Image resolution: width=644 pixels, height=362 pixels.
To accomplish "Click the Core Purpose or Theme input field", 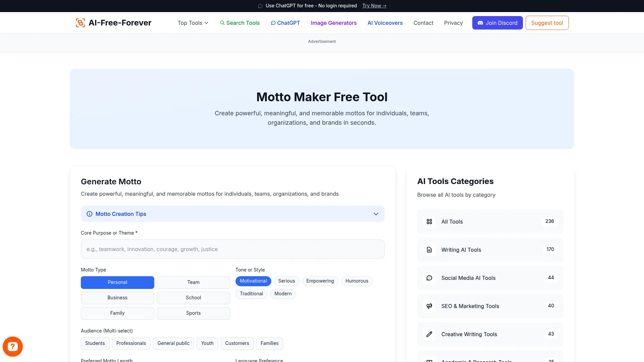I will (x=232, y=249).
